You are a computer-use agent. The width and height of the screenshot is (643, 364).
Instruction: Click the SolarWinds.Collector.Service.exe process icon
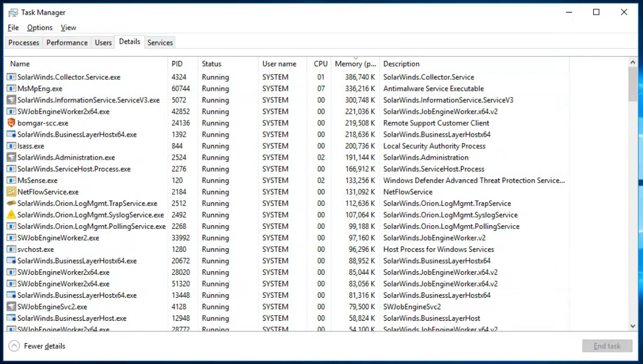(11, 77)
